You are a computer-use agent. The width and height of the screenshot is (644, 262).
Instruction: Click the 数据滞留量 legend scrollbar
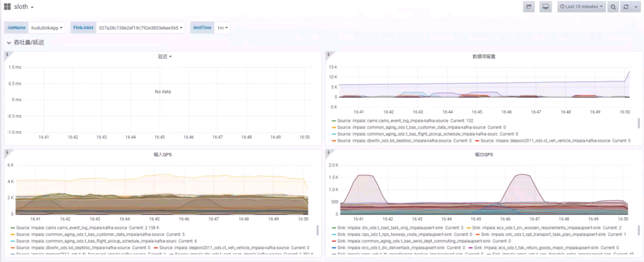[637, 124]
